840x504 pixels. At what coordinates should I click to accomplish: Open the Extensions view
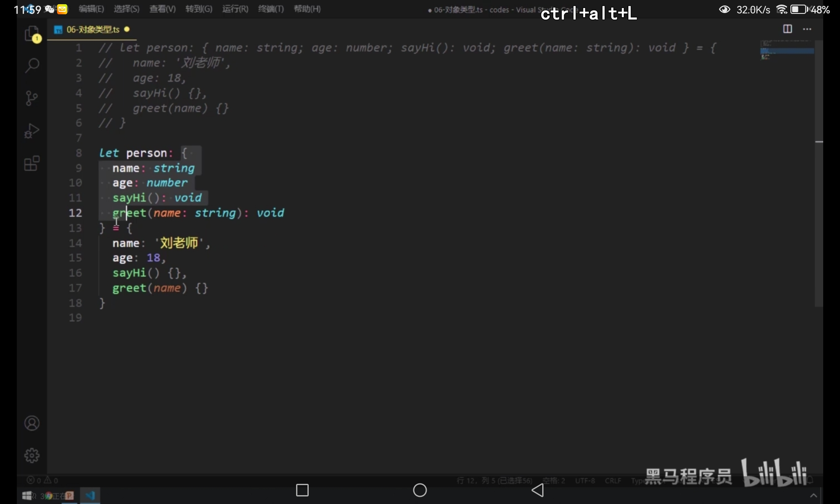(32, 163)
